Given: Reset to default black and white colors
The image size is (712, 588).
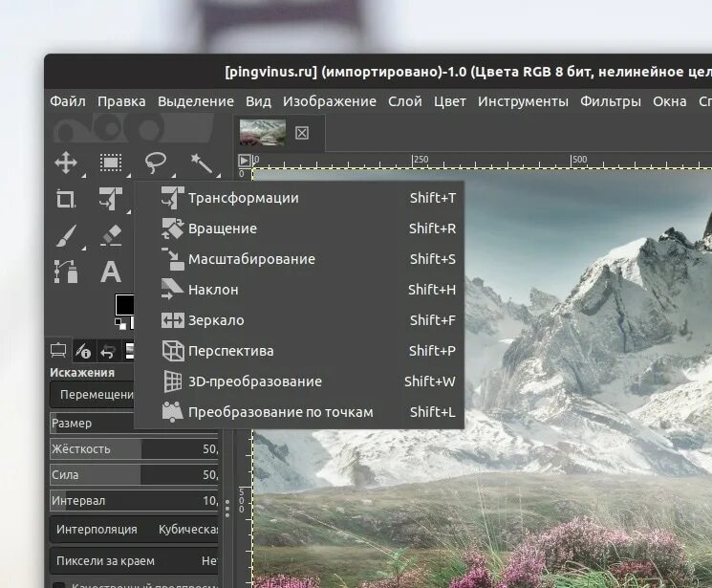Looking at the screenshot, I should click(x=120, y=324).
